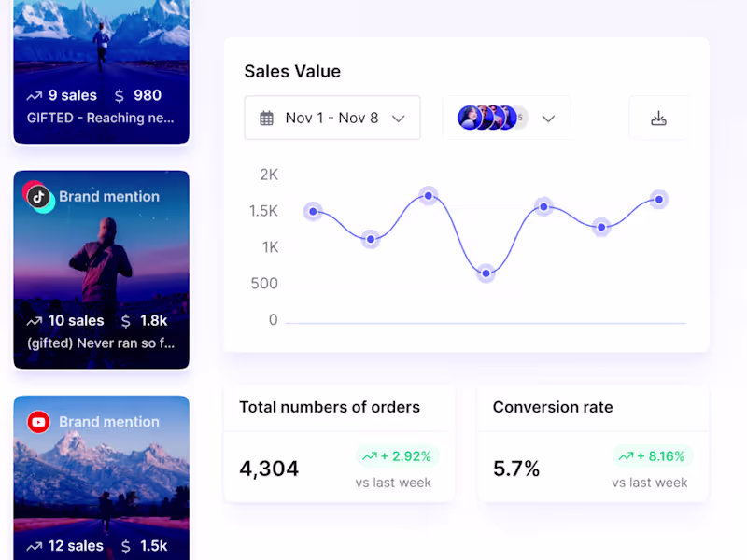
Task: Click the green arrow inside the +8.16% badge
Action: (x=626, y=456)
